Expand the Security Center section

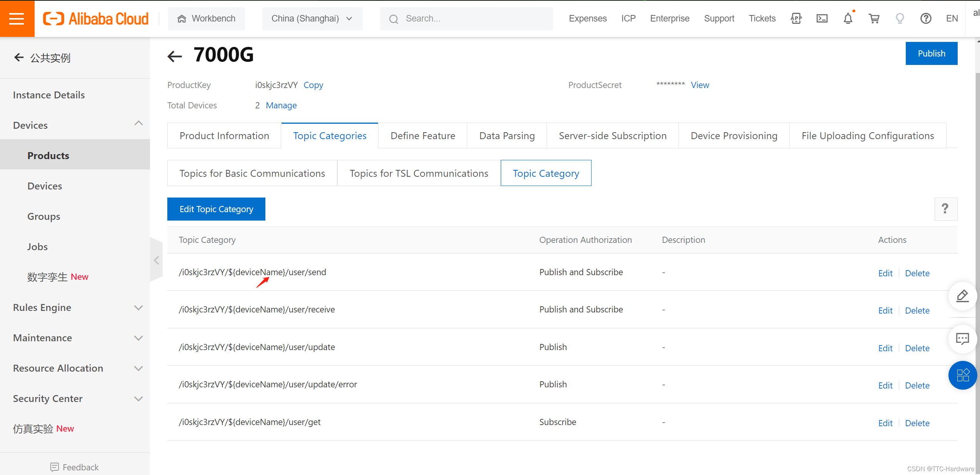(138, 399)
